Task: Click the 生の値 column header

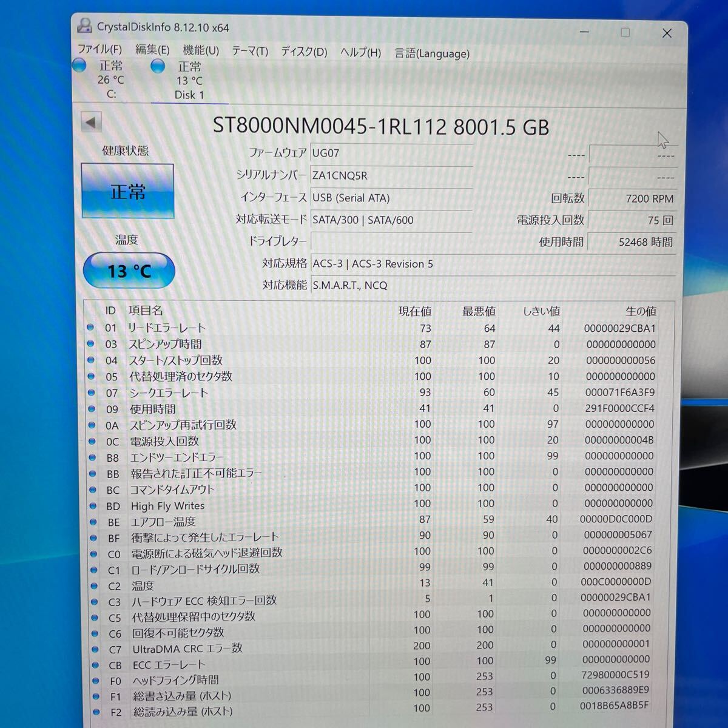Action: (641, 311)
